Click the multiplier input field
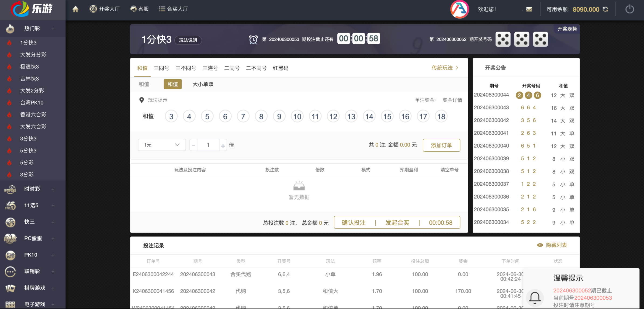644x309 pixels. coord(208,145)
